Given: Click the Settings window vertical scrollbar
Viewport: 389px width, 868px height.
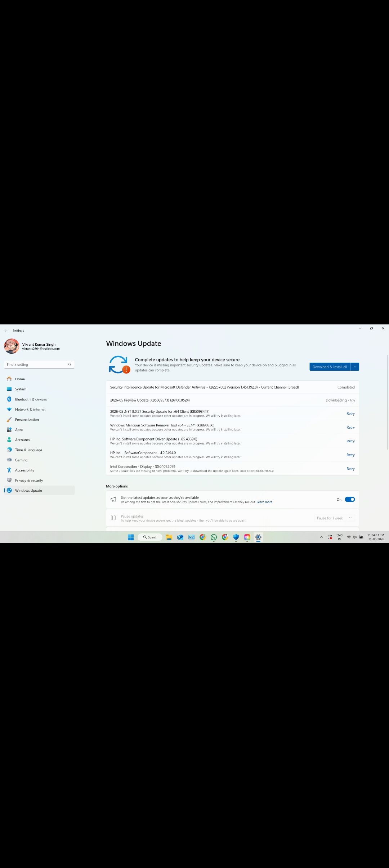Looking at the screenshot, I should [388, 402].
